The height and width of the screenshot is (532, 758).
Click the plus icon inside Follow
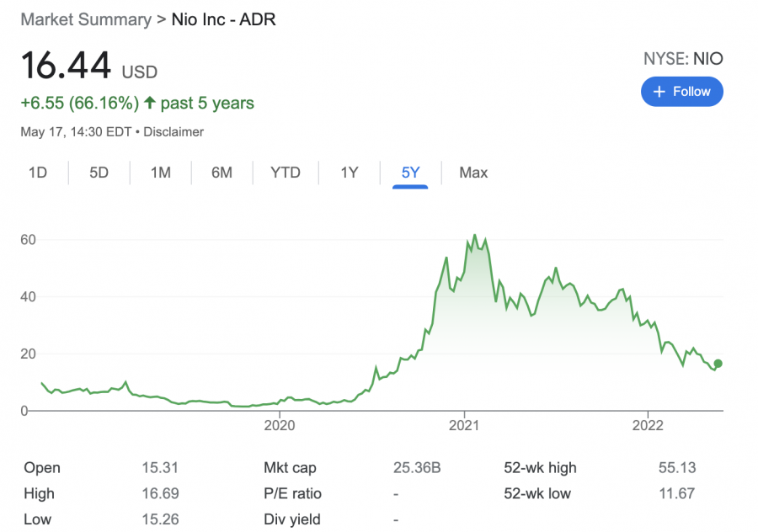pos(659,91)
